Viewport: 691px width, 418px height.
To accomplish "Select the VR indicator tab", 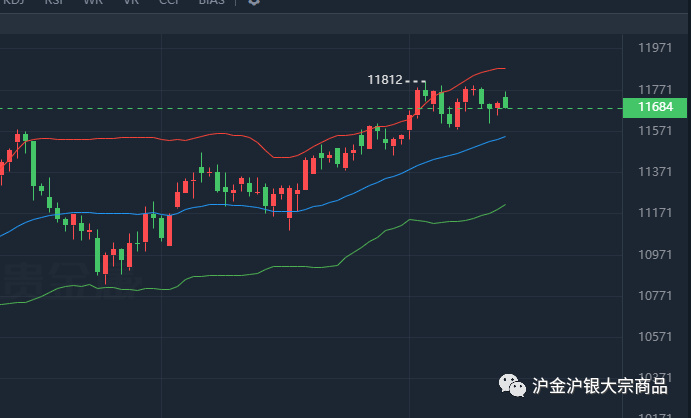I will [131, 2].
